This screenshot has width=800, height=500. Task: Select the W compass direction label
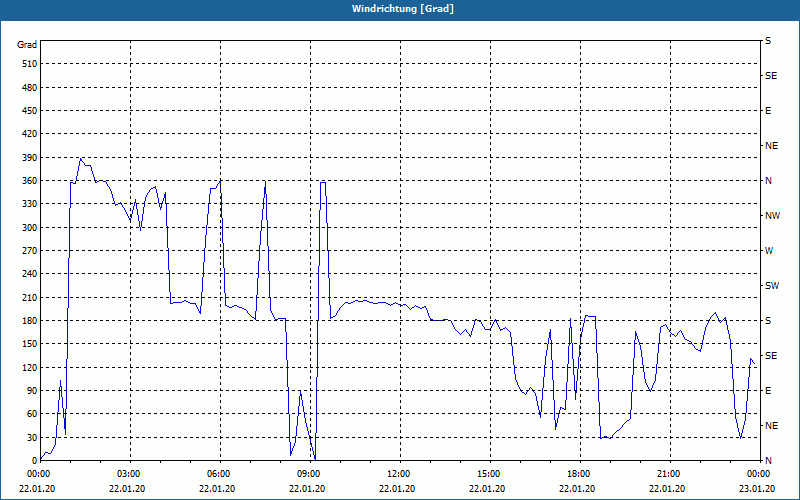[769, 251]
